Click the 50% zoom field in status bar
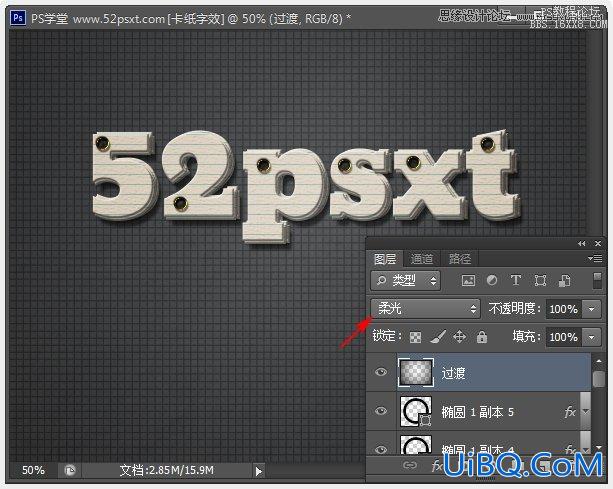The height and width of the screenshot is (489, 613). [x=33, y=470]
